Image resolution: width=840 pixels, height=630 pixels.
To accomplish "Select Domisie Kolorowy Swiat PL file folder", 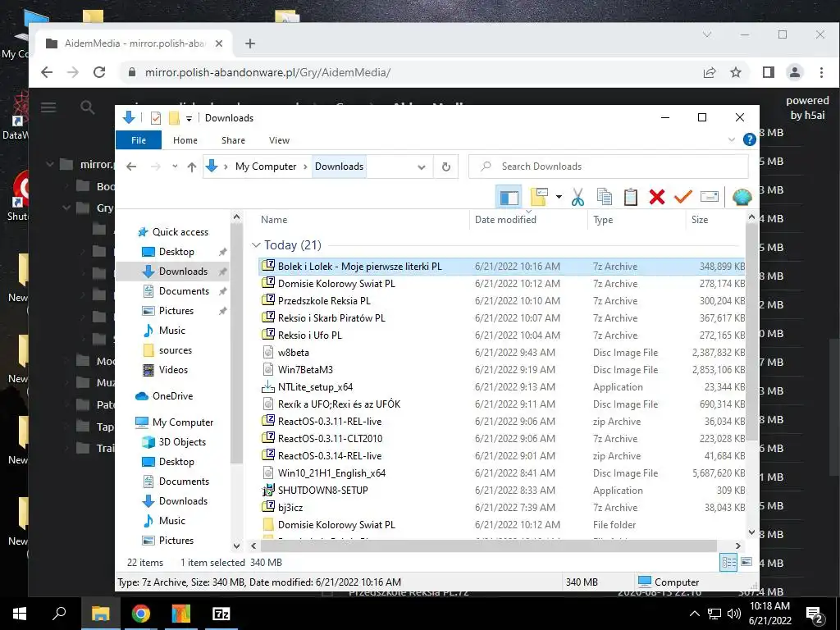I will tap(501, 524).
